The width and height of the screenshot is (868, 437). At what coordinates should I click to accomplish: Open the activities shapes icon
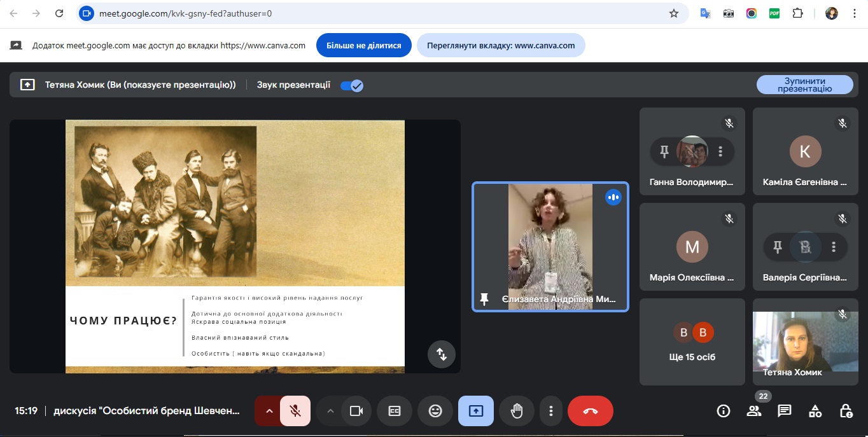click(x=815, y=411)
